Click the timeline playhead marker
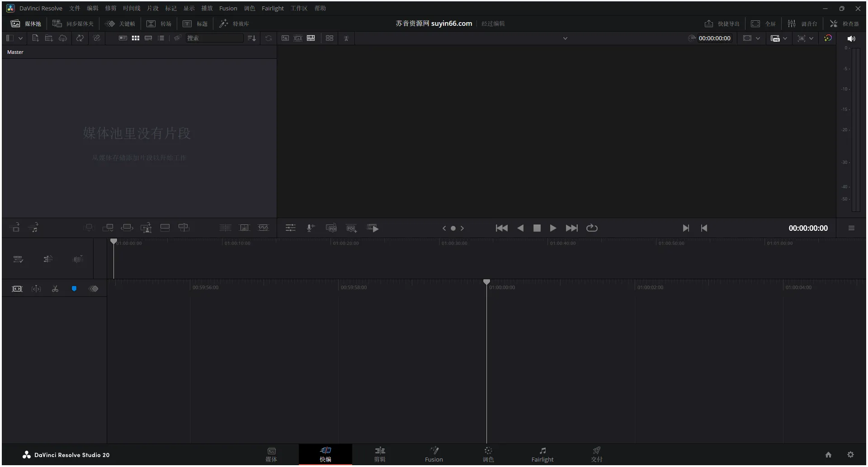 [487, 281]
